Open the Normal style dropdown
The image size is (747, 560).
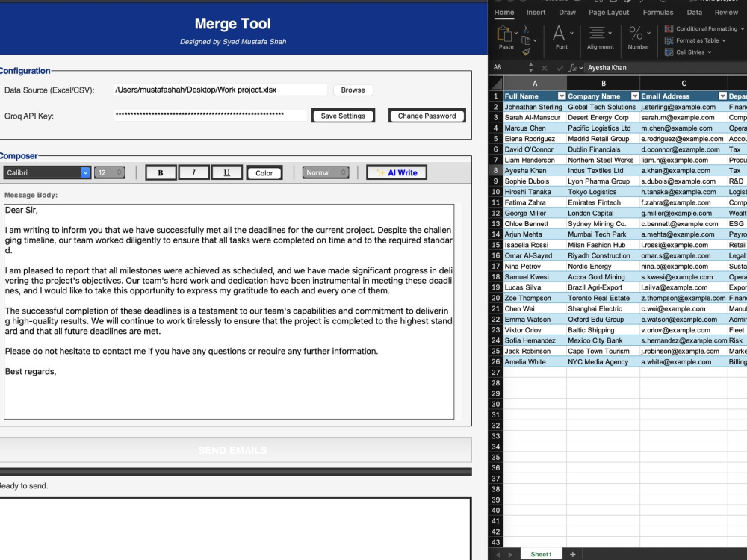[x=326, y=173]
